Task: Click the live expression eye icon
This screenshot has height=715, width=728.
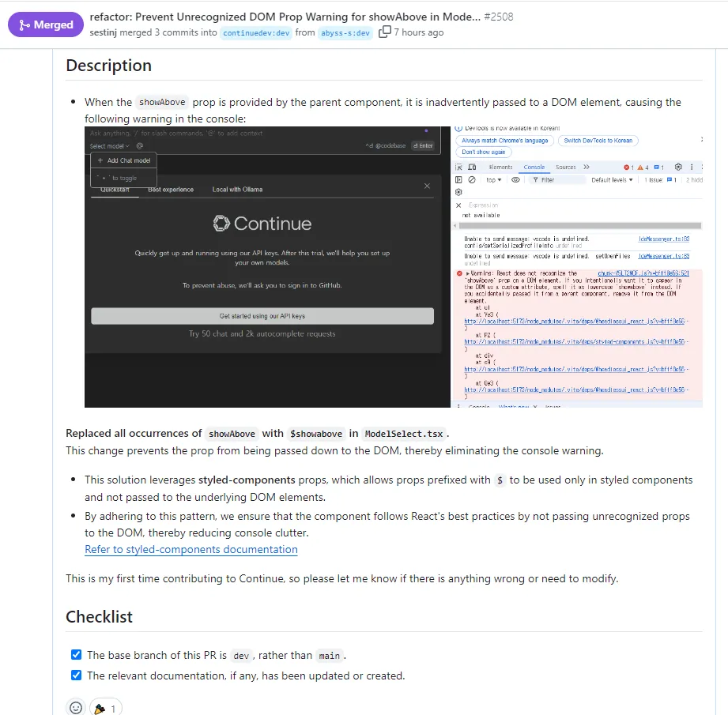Action: point(515,180)
